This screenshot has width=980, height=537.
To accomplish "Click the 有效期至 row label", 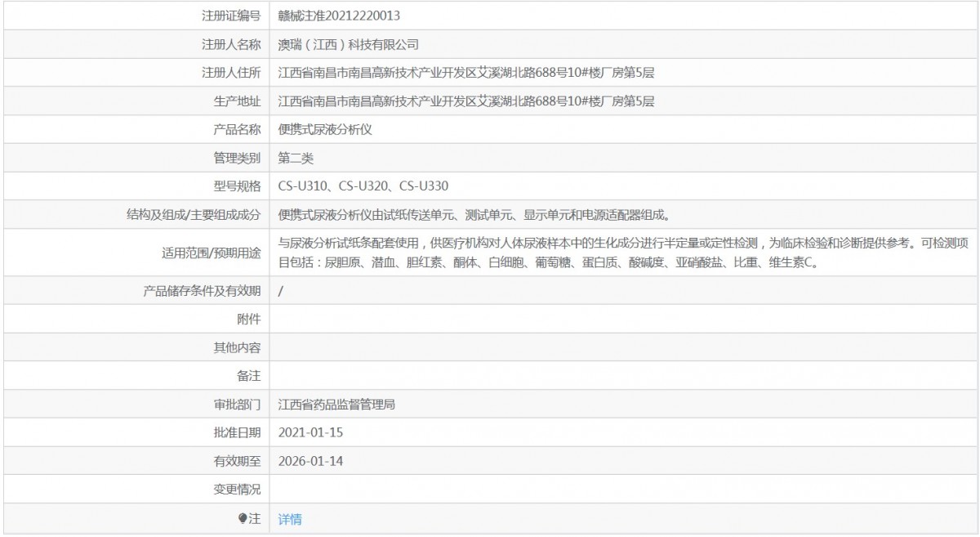I will (x=238, y=462).
